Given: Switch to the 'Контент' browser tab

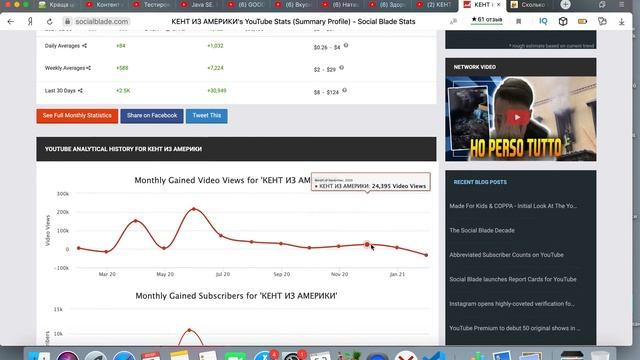Looking at the screenshot, I should (x=103, y=4).
